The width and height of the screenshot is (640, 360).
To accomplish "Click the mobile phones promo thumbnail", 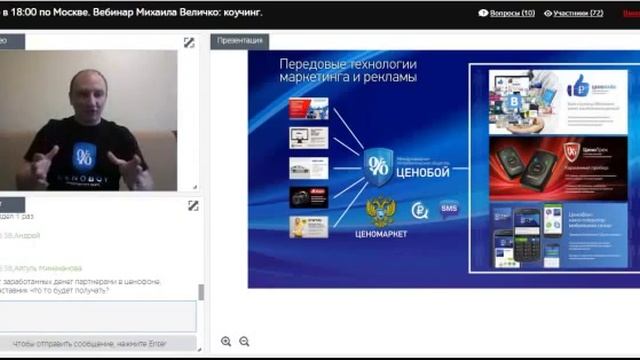I will pos(558,236).
